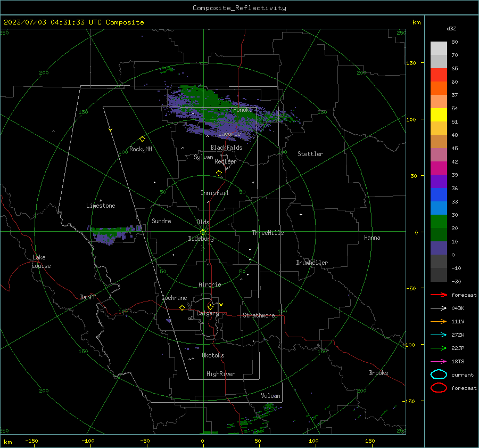Click the RockyMH label

[x=141, y=149]
